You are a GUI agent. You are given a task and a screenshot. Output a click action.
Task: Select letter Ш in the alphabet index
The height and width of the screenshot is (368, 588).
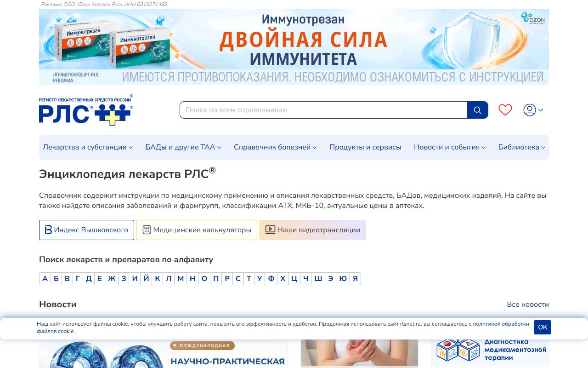tap(318, 279)
